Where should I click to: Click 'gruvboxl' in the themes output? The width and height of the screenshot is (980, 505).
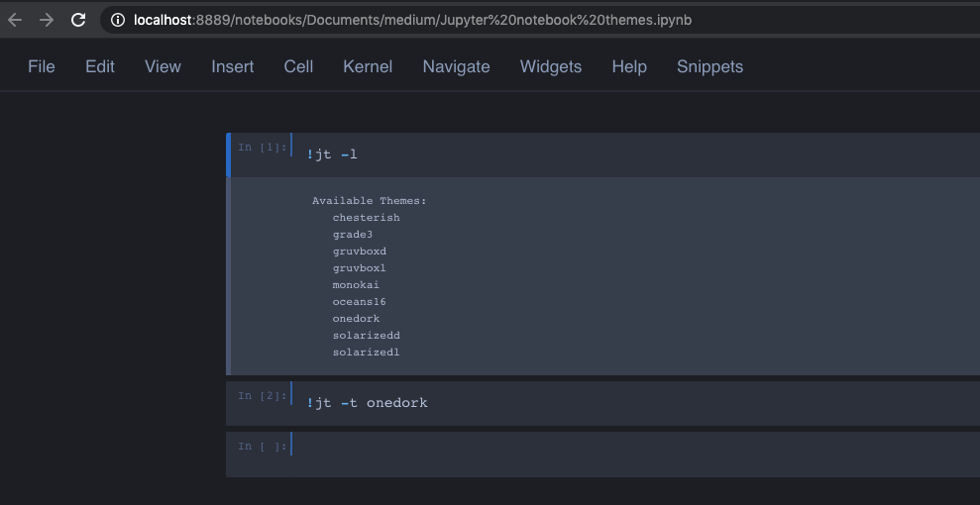click(360, 268)
